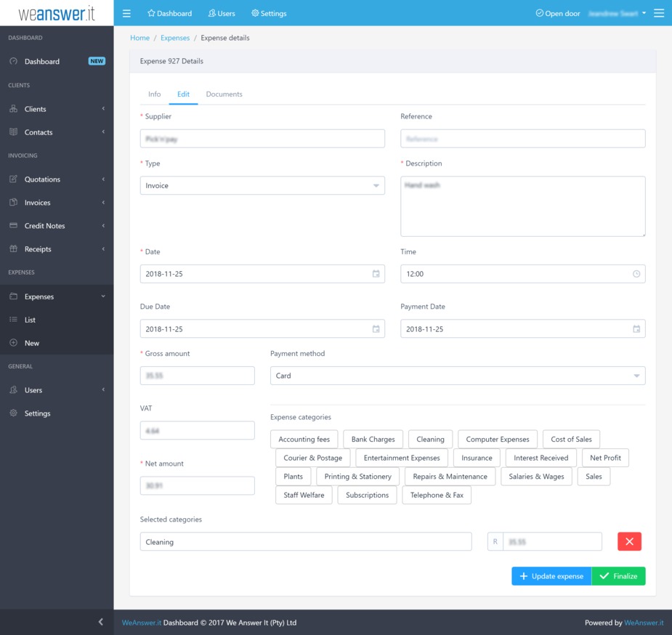The width and height of the screenshot is (672, 635).
Task: Expand the Quotations submenu chevron
Action: (x=103, y=179)
